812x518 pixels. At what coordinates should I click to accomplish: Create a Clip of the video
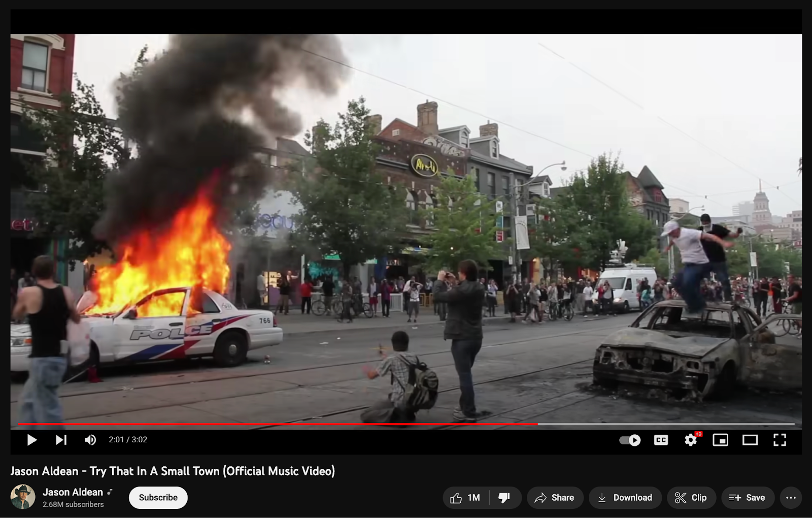pyautogui.click(x=691, y=498)
